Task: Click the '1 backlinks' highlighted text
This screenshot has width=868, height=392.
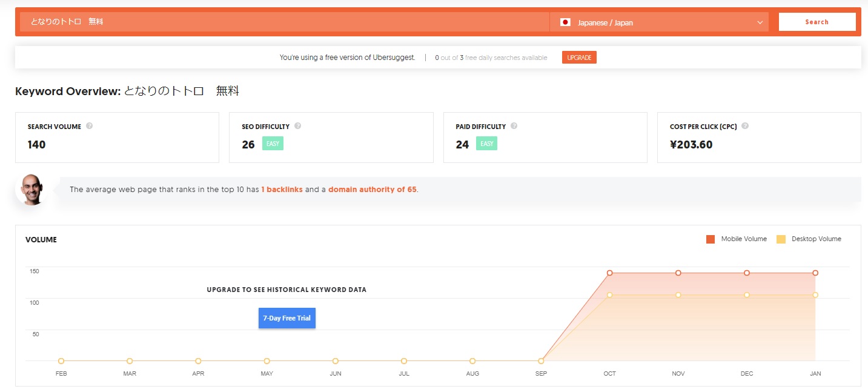Action: pos(282,190)
